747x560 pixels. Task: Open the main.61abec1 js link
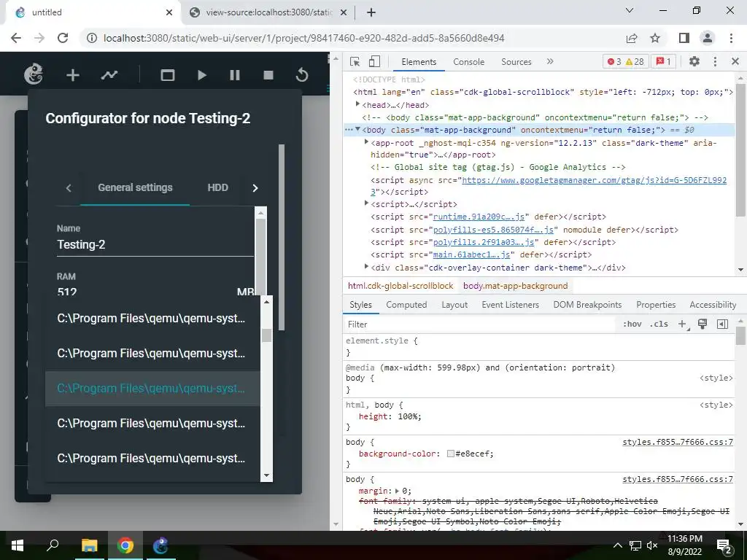pyautogui.click(x=472, y=254)
